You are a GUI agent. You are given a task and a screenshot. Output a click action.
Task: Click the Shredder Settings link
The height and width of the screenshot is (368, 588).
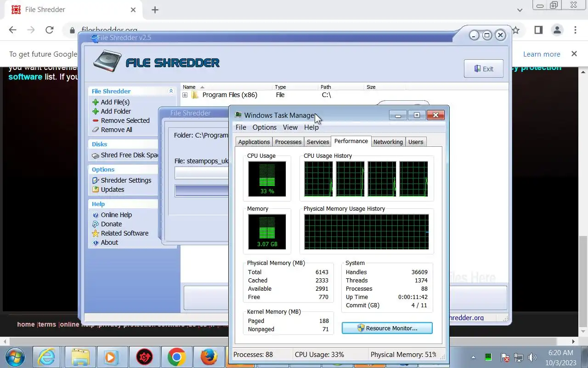tap(126, 180)
